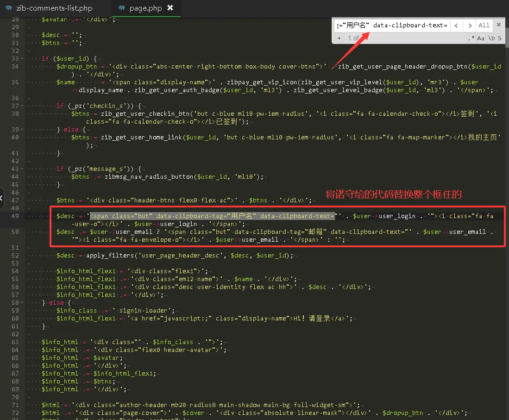The image size is (509, 420).
Task: Expand replace field with plus button
Action: (339, 38)
